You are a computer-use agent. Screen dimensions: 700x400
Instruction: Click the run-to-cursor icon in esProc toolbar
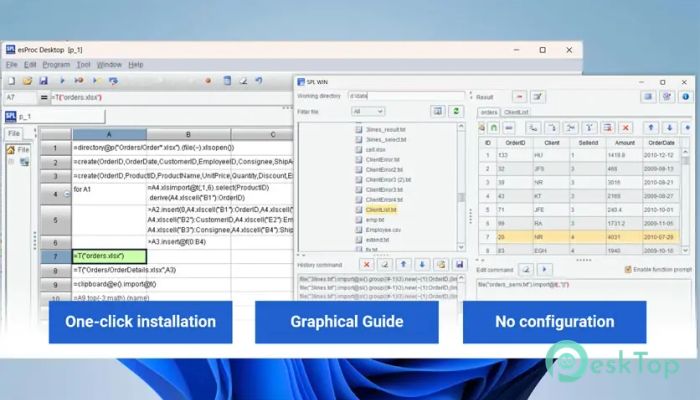pos(96,81)
